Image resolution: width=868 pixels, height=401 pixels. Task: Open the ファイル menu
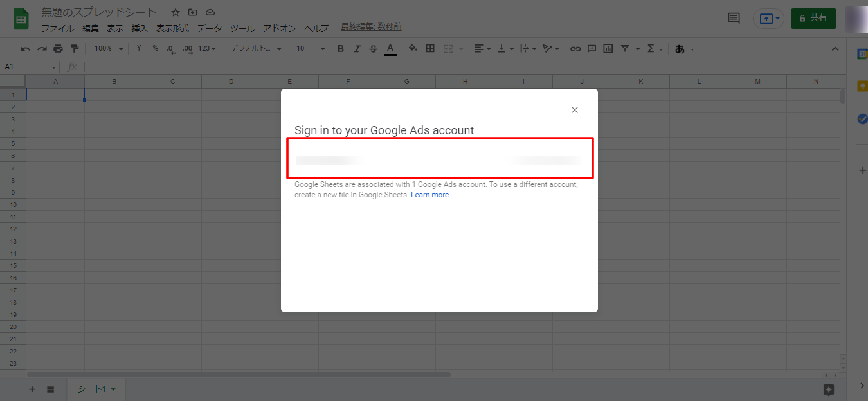tap(58, 28)
